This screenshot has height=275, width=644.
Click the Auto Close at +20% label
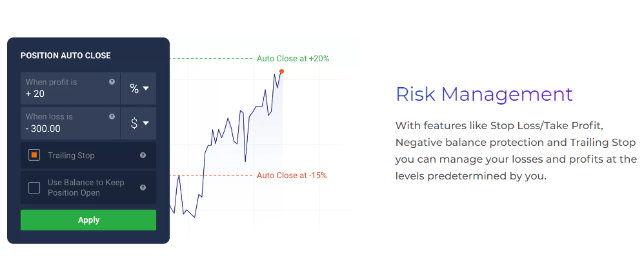pyautogui.click(x=293, y=59)
